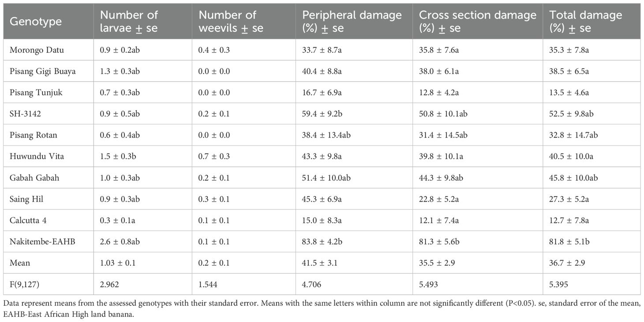Click the Cross section damage header

click(477, 21)
